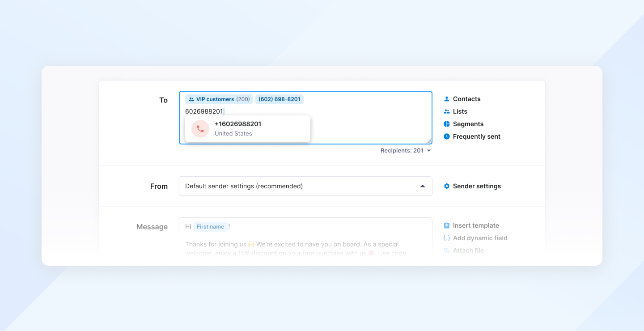Select the VIP customers recipient tag
The image size is (644, 331).
pyautogui.click(x=219, y=99)
